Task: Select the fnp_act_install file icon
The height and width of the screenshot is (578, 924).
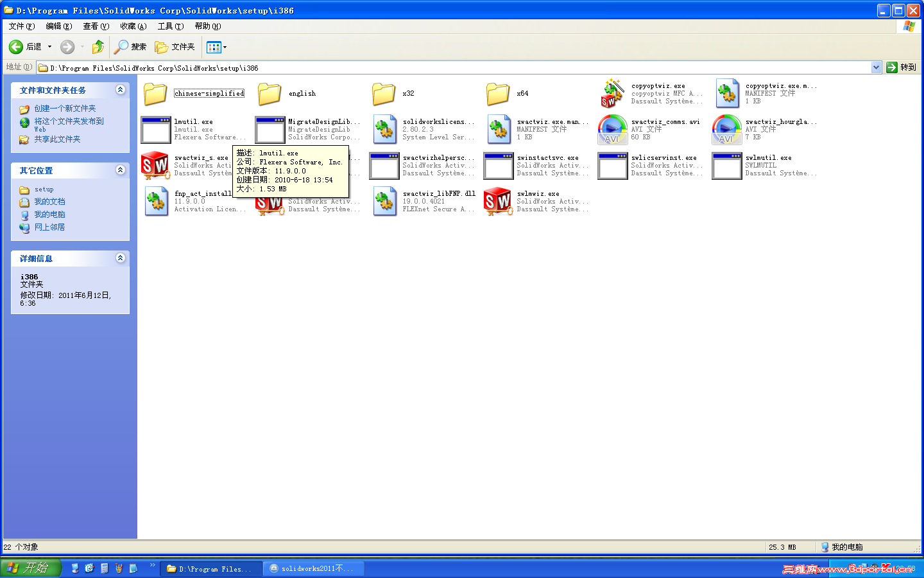Action: 155,202
